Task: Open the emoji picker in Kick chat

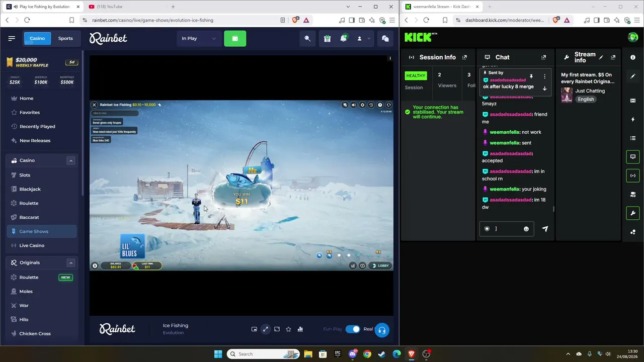Action: [526, 229]
